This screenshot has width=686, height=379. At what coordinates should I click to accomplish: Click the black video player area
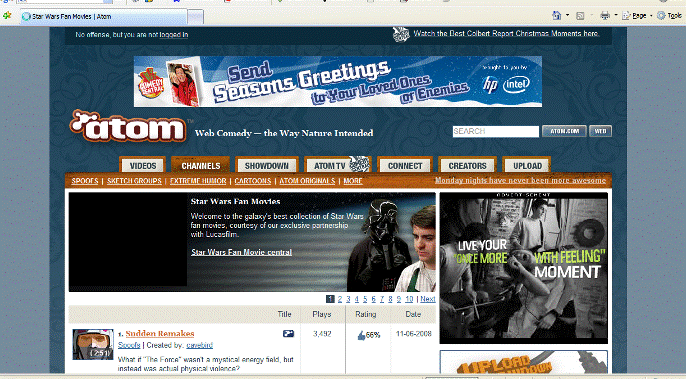[128, 239]
